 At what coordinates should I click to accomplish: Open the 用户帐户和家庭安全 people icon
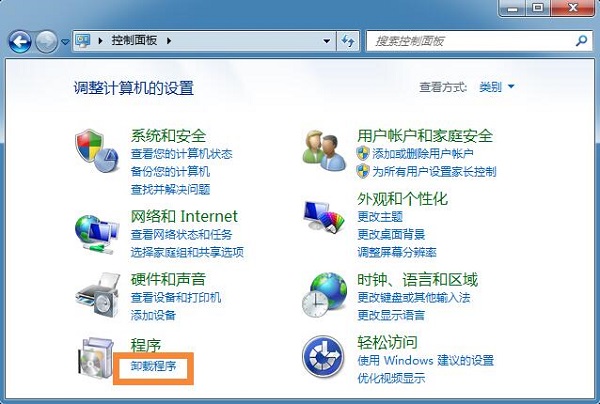click(324, 151)
